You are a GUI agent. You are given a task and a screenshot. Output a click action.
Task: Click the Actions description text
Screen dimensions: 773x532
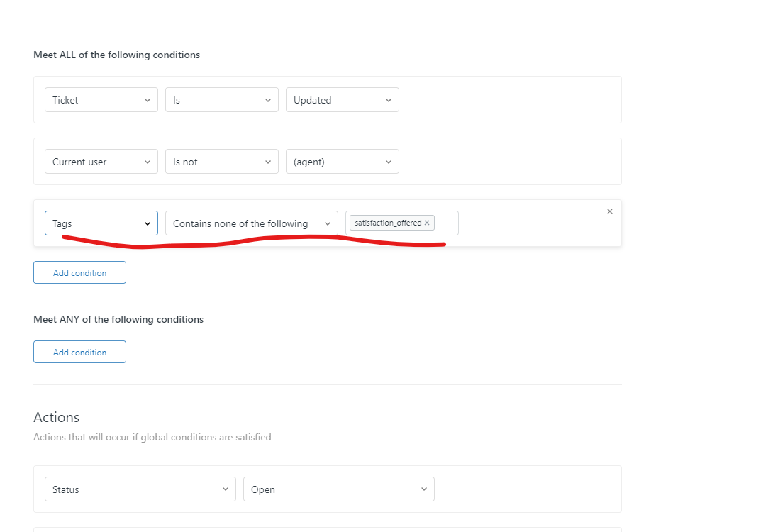pyautogui.click(x=152, y=437)
